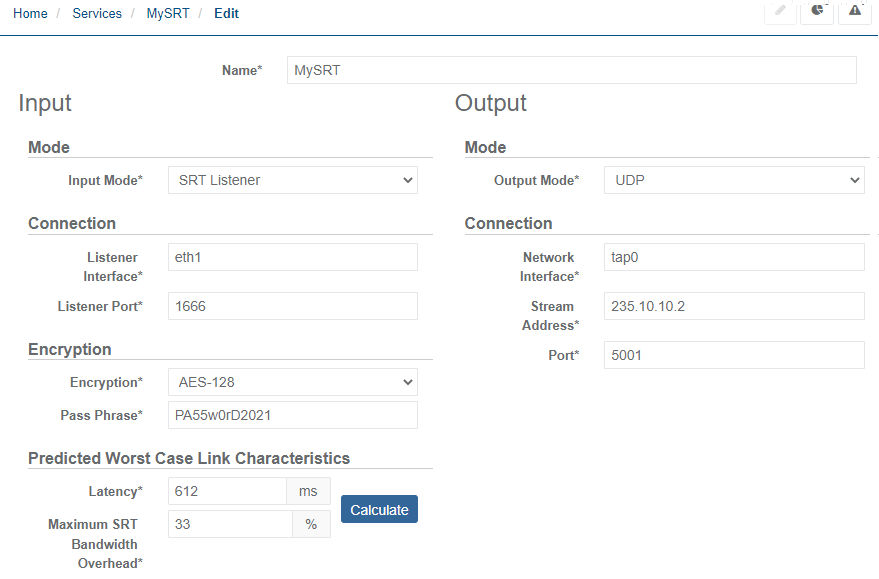Open the pie chart statistics icon
879x579 pixels.
point(817,10)
